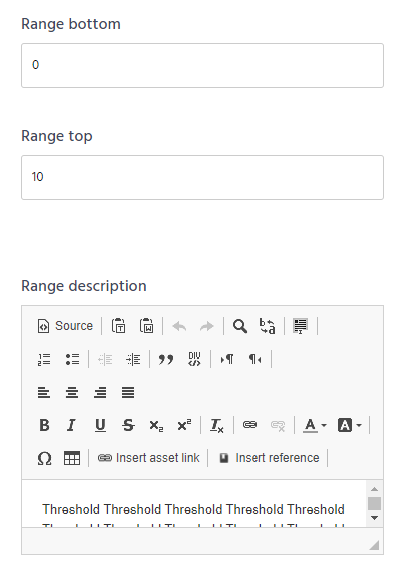Viewport: 398px width, 567px height.
Task: Focus the Range bottom field
Action: click(x=202, y=65)
